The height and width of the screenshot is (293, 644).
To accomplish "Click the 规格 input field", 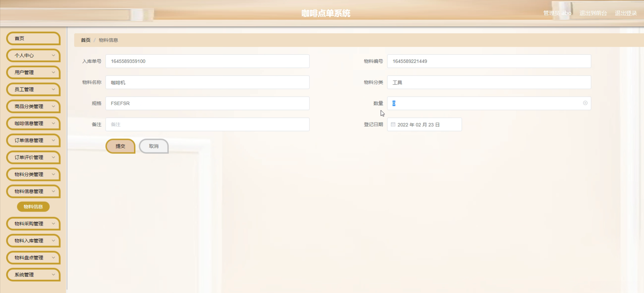I will [207, 103].
